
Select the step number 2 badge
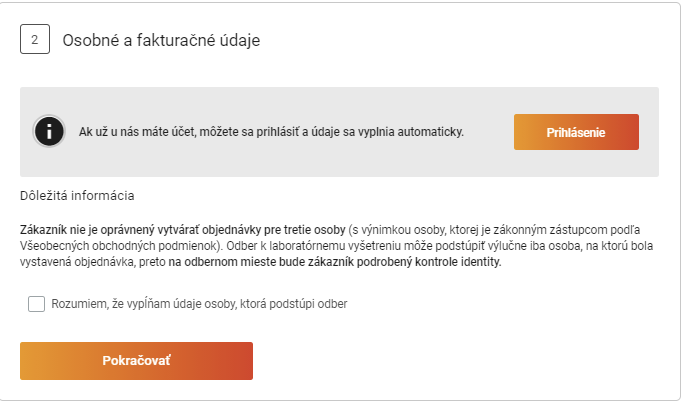click(x=35, y=39)
